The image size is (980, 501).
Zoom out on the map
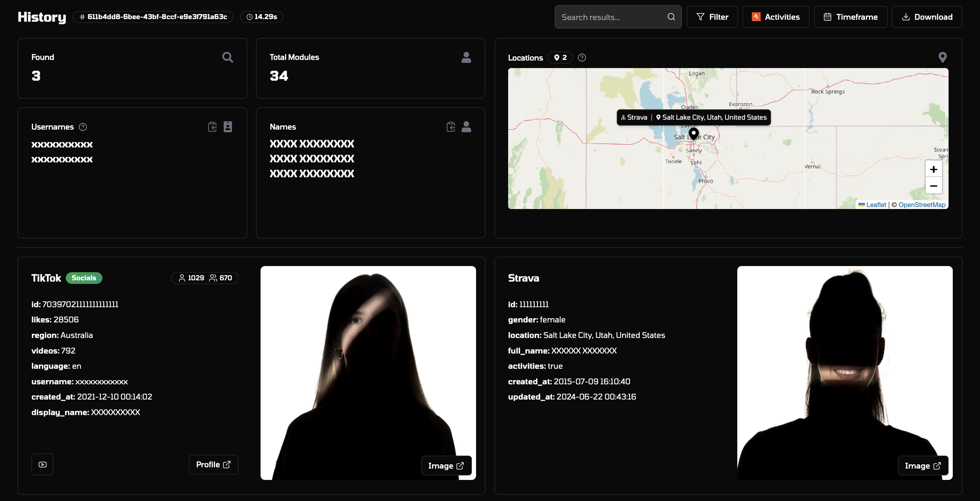(x=934, y=186)
